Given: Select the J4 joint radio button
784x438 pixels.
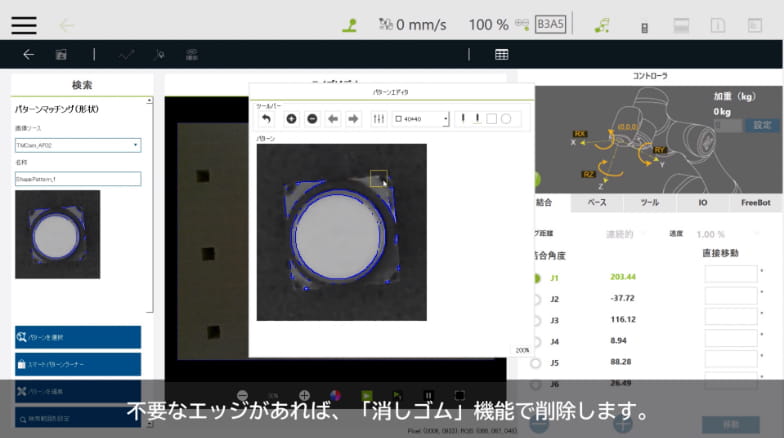Looking at the screenshot, I should point(536,342).
